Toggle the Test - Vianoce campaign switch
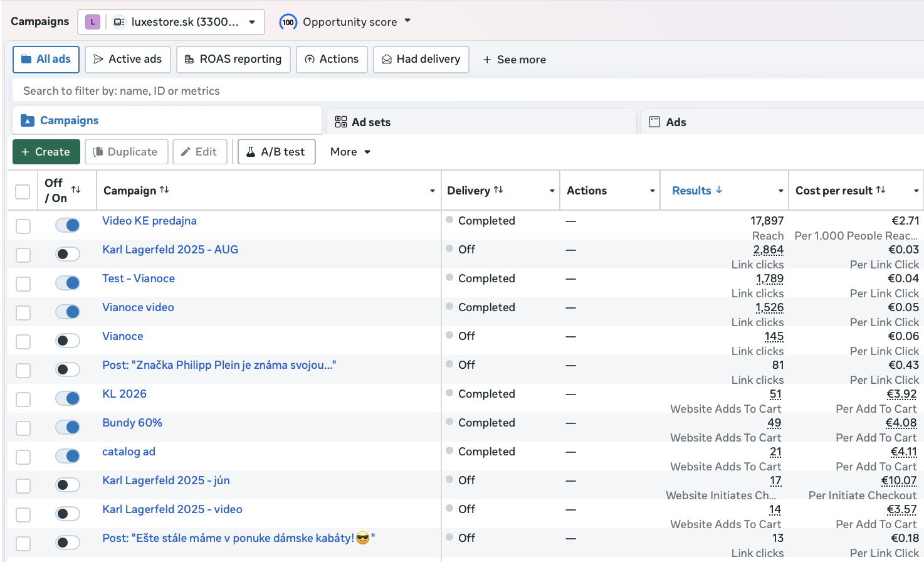Image resolution: width=924 pixels, height=562 pixels. pos(68,283)
